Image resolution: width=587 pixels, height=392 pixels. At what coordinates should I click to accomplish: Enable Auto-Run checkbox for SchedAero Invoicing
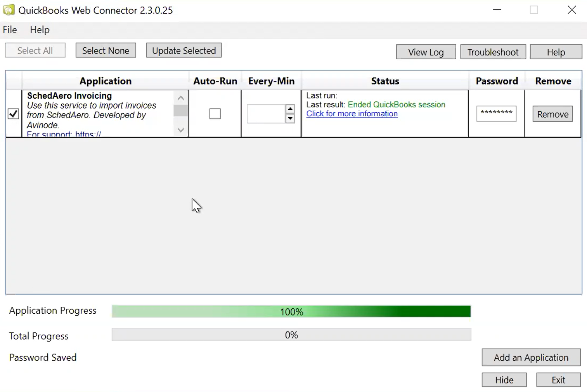point(215,114)
